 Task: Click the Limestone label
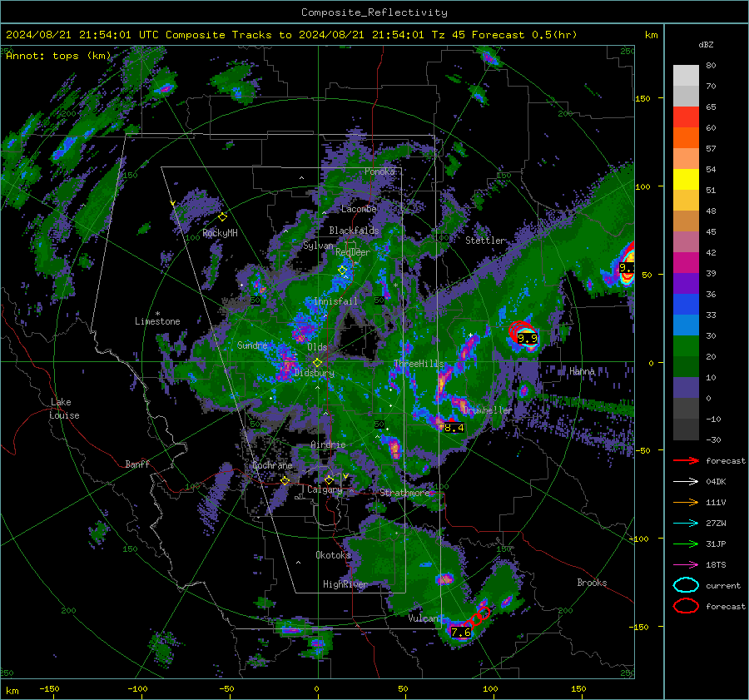pyautogui.click(x=157, y=321)
